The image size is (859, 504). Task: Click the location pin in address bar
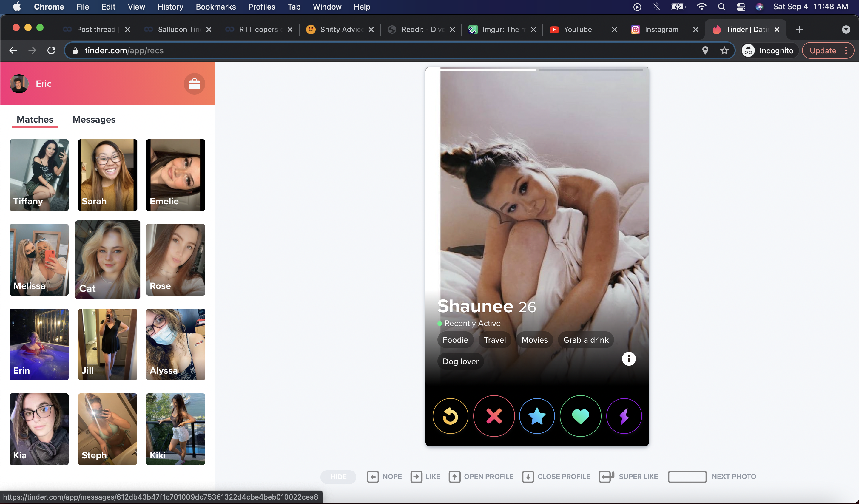pyautogui.click(x=705, y=51)
